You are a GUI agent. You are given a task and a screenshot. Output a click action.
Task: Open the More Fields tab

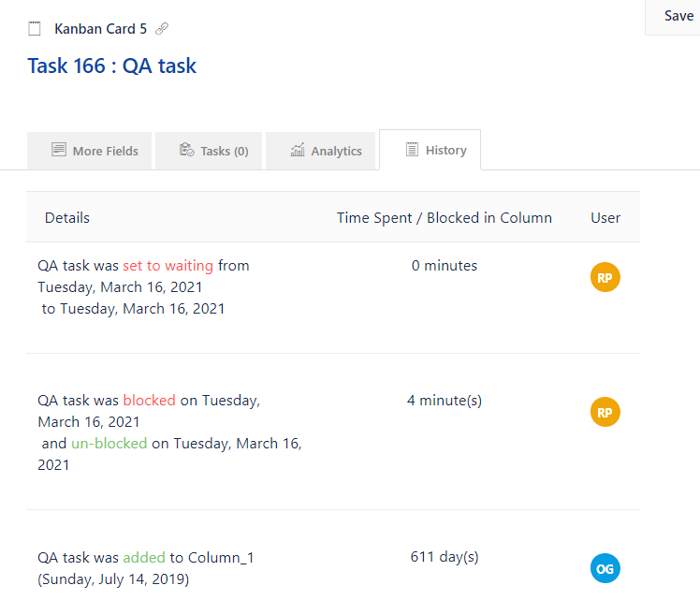tap(89, 151)
